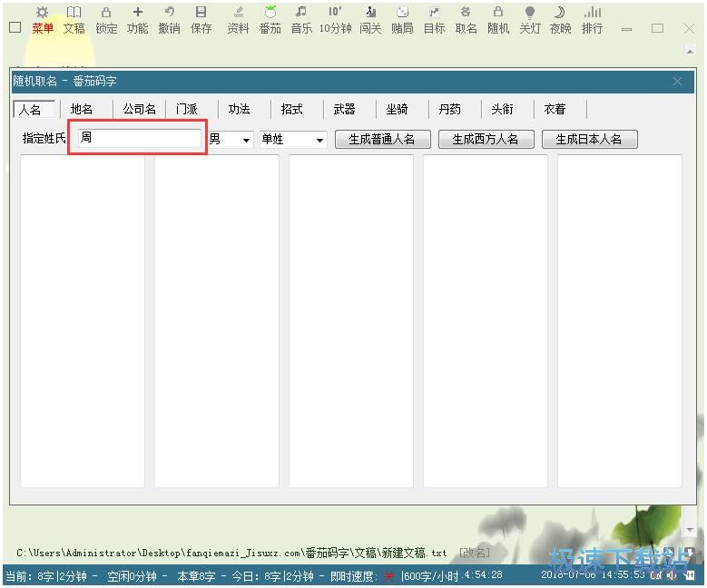The image size is (707, 588).
Task: Open the 排行 ranking chart icon
Action: pyautogui.click(x=592, y=20)
